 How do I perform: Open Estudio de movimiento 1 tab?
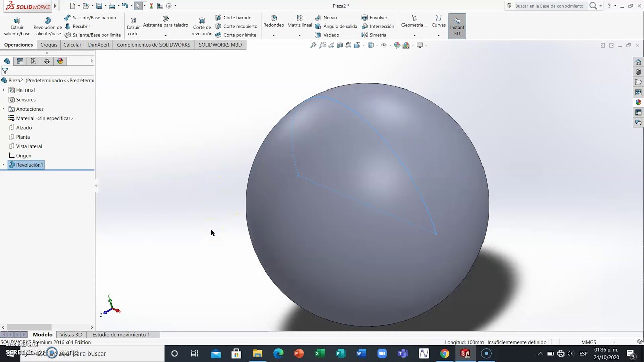pos(121,335)
